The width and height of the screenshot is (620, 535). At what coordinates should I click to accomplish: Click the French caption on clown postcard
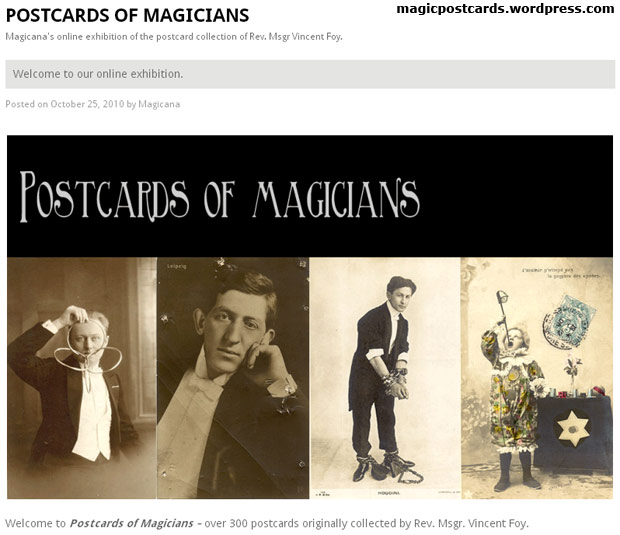pos(561,273)
